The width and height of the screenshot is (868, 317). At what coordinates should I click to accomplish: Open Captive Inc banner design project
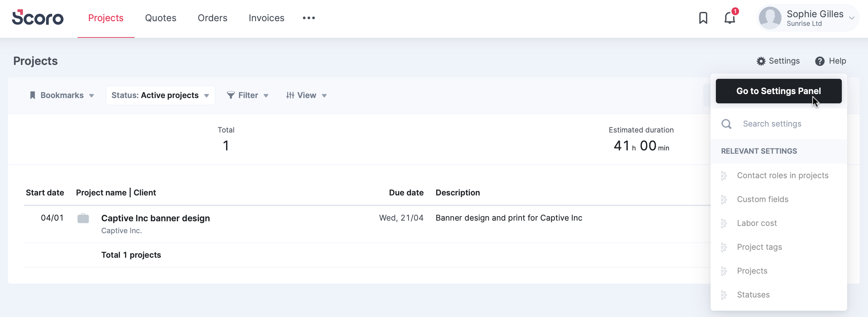156,218
